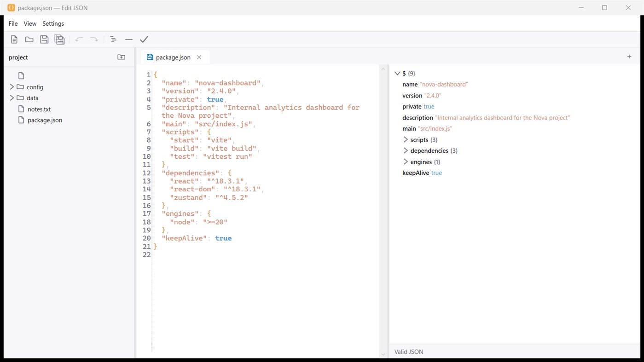
Task: Click the Format/indent JSON icon
Action: (x=113, y=40)
